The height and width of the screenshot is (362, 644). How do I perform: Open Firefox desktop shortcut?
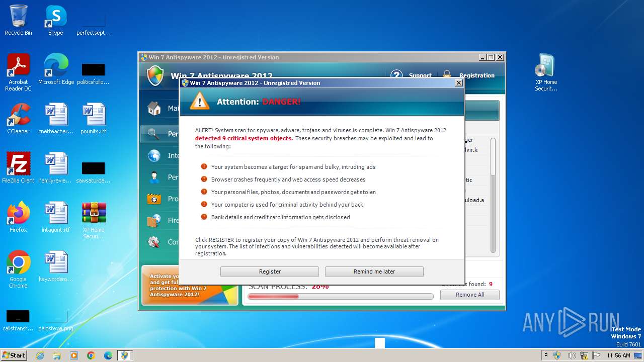coord(18,217)
